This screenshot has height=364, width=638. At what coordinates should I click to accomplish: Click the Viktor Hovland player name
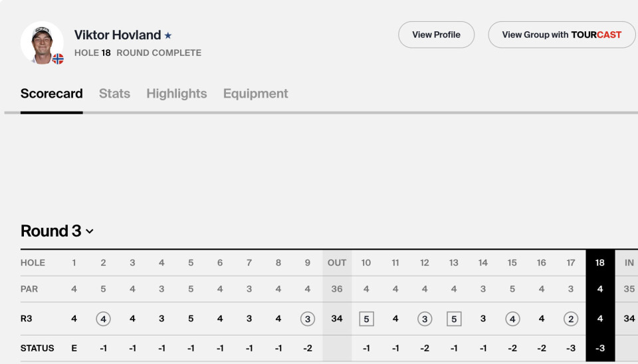point(118,35)
